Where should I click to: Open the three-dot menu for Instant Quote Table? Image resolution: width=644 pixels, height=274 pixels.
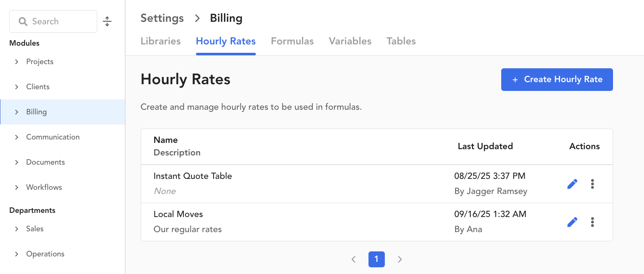pyautogui.click(x=592, y=184)
